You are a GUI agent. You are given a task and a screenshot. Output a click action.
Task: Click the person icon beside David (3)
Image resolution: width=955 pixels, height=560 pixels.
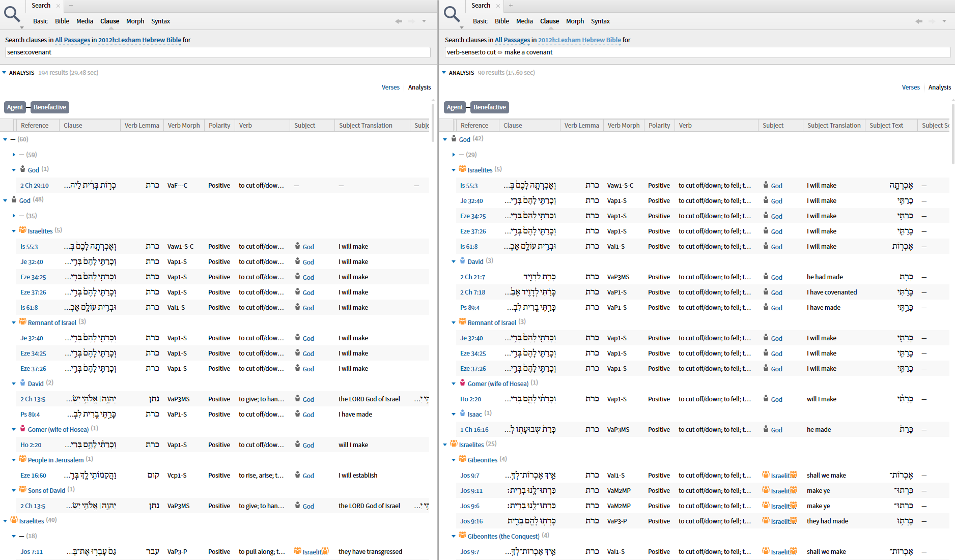pos(463,260)
